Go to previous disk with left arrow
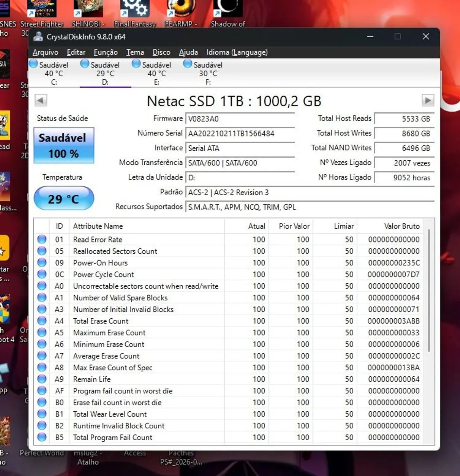 coord(41,100)
